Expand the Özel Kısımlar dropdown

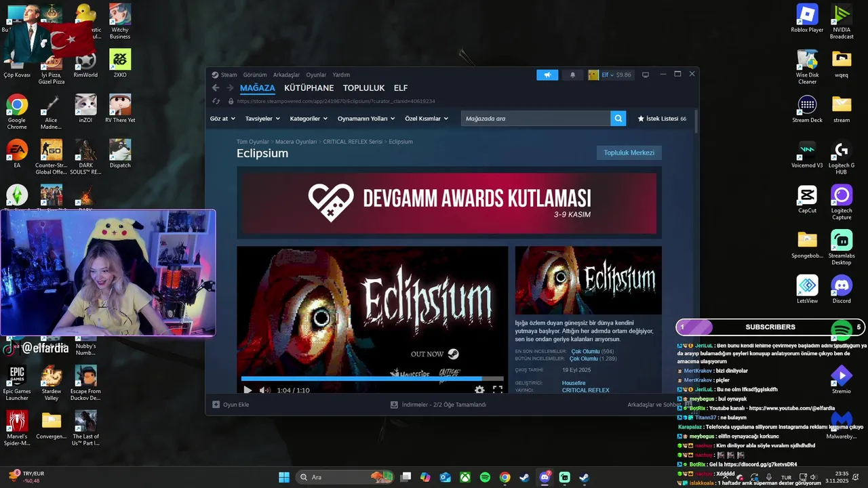pos(427,119)
